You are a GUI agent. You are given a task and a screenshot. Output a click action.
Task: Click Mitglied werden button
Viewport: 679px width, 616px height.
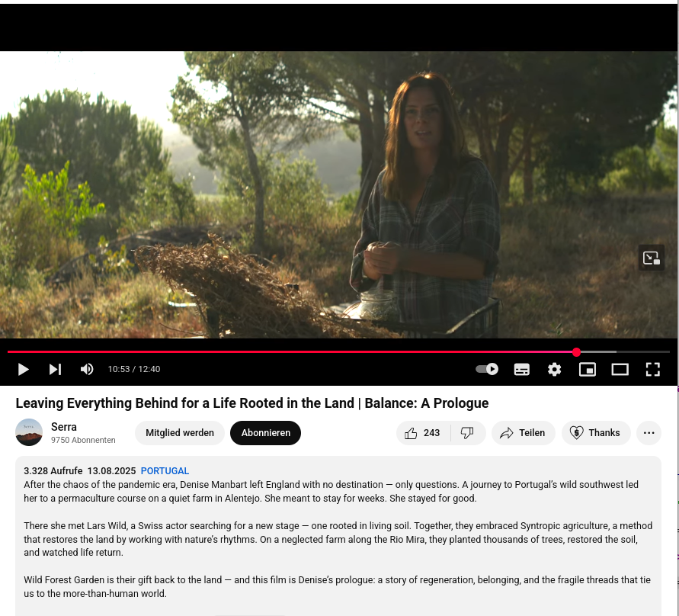coord(180,433)
